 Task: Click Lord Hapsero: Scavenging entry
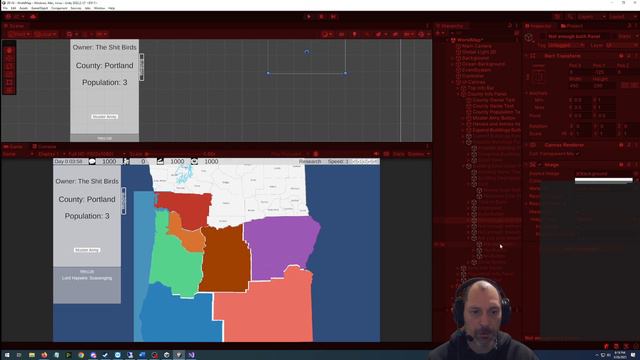click(87, 278)
